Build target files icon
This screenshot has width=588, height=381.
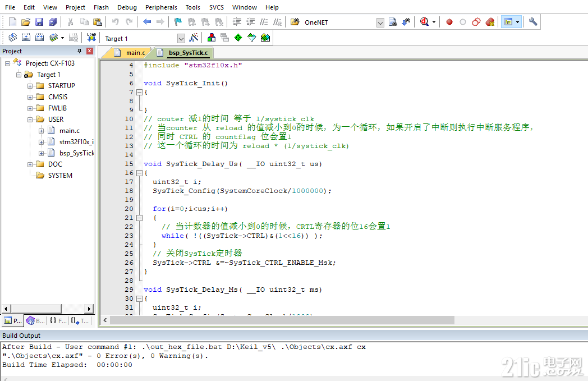pyautogui.click(x=26, y=38)
